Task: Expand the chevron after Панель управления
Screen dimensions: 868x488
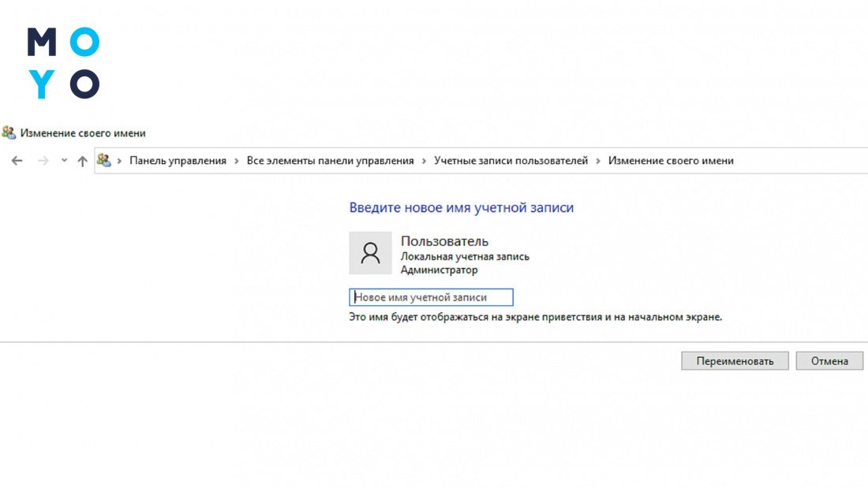Action: click(237, 161)
